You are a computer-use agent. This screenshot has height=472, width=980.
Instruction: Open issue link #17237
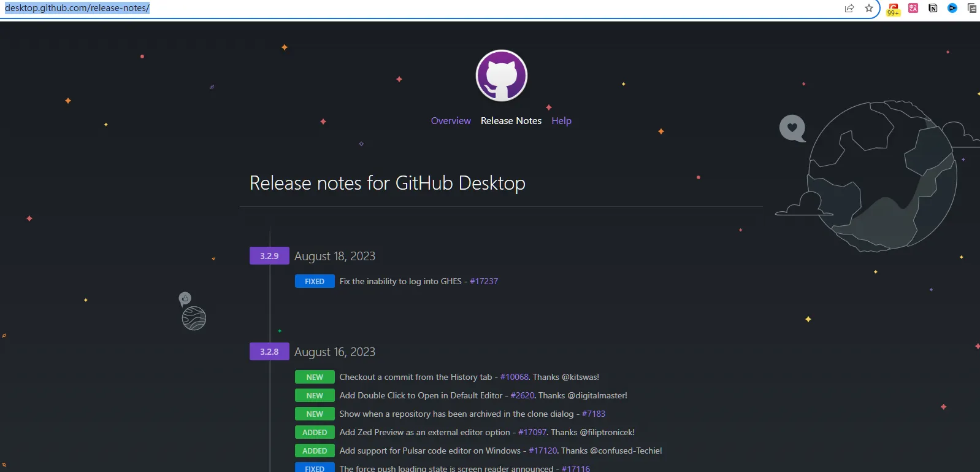pos(484,281)
